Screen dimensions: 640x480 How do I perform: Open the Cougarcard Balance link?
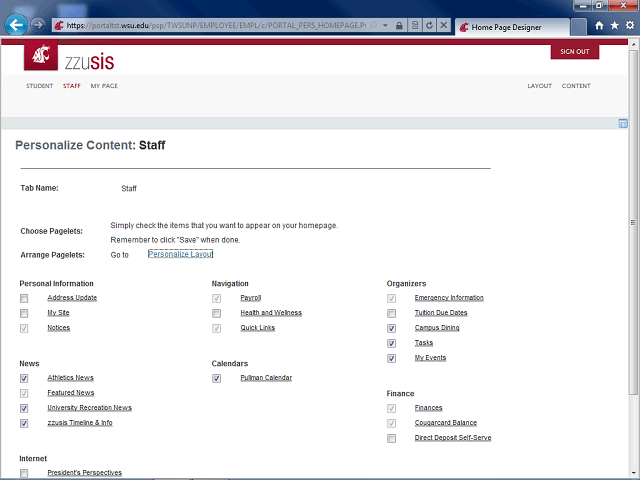coord(445,423)
